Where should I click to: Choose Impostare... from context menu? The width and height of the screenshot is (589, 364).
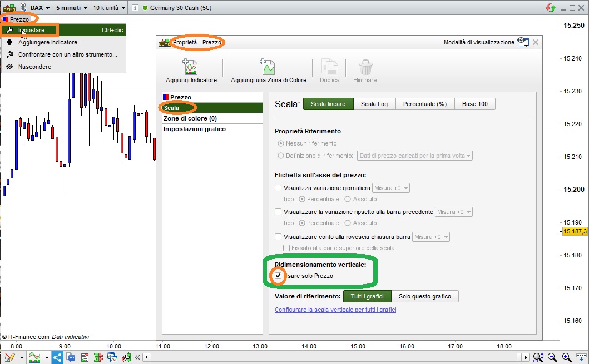tap(63, 30)
